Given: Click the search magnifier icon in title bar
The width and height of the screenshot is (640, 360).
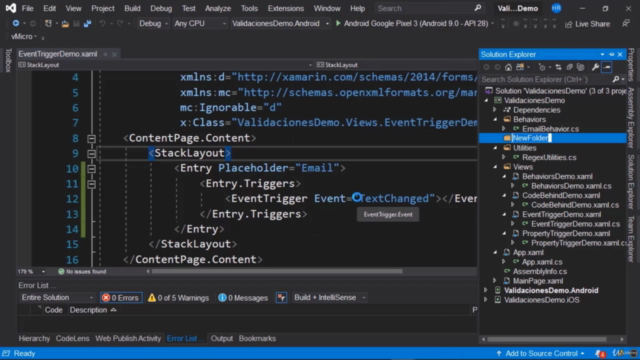Looking at the screenshot, I should [x=478, y=8].
